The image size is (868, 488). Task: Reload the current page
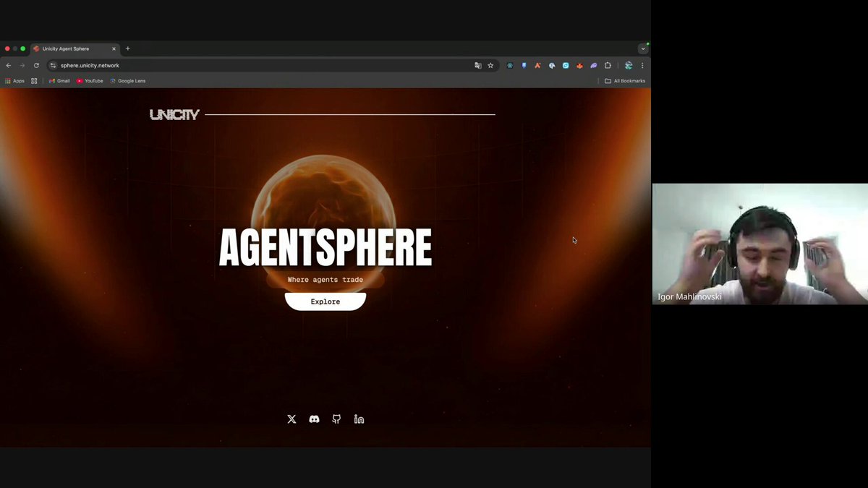(x=36, y=65)
